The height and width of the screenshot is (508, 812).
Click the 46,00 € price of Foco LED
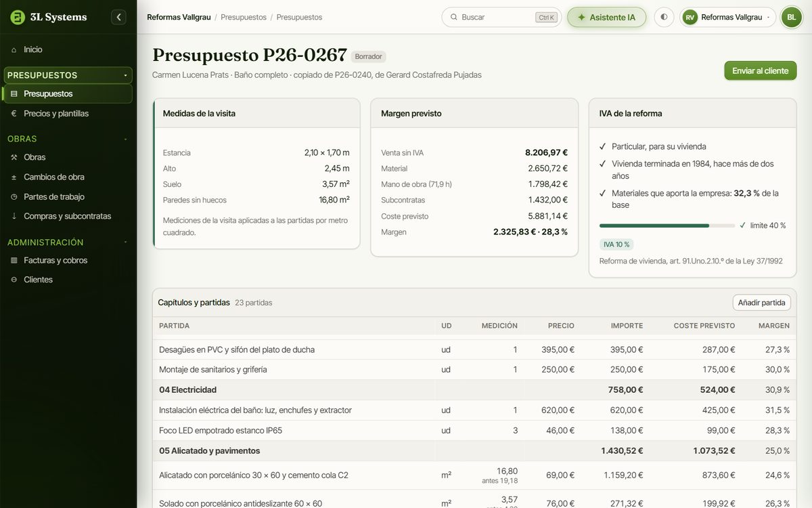560,431
